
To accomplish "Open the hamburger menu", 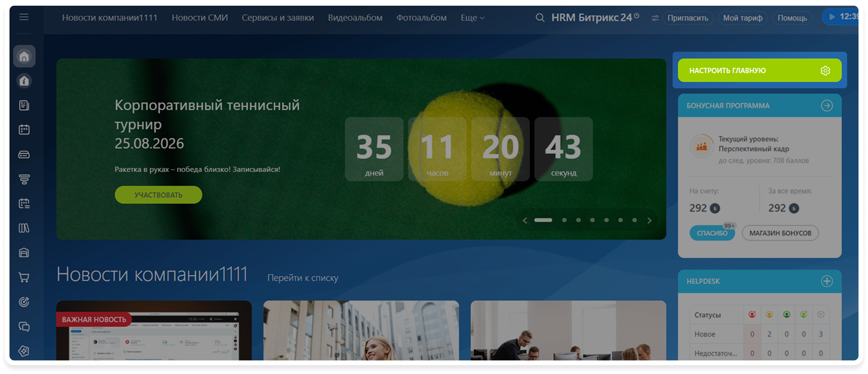I will pyautogui.click(x=24, y=17).
